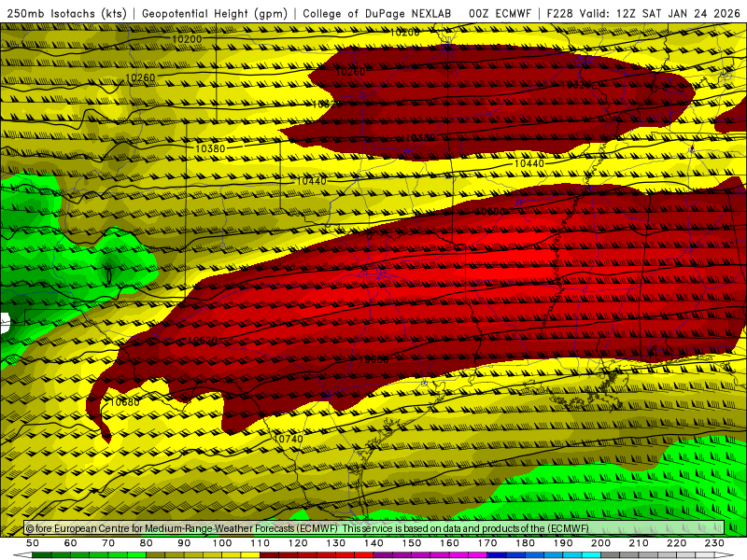The height and width of the screenshot is (560, 747).
Task: Click the '00Z ECMWF' model run label
Action: [x=500, y=13]
